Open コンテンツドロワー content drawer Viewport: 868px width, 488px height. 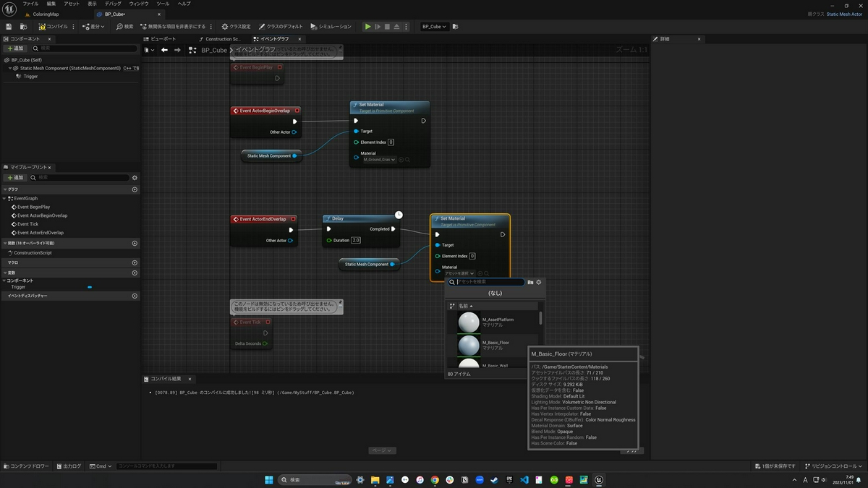[x=27, y=466]
